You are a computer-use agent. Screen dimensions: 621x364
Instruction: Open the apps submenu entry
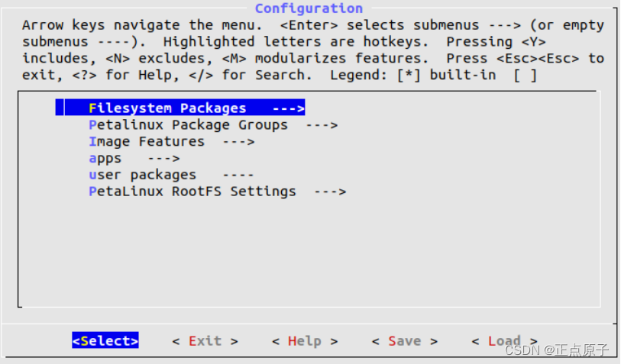pyautogui.click(x=105, y=159)
